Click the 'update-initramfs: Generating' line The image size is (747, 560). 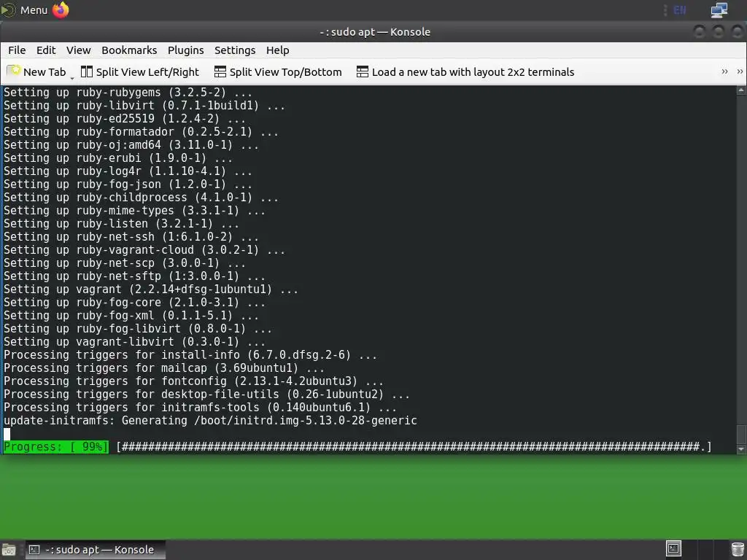coord(211,421)
